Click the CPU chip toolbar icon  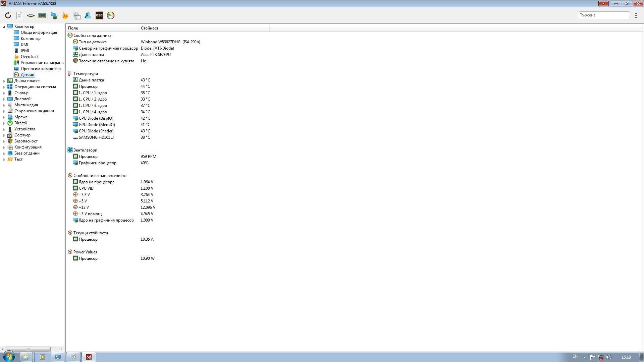tap(31, 15)
